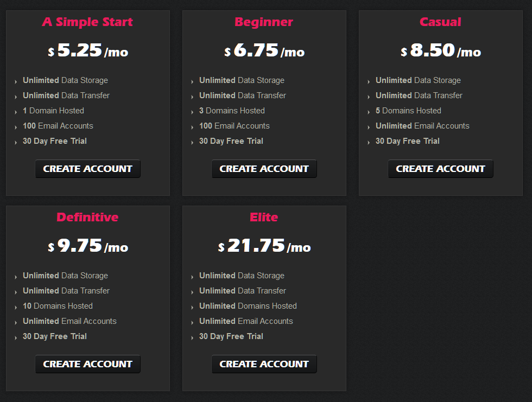The image size is (532, 402).
Task: Click bullet arrow beside 1 Domain Hosted
Action: (16, 112)
